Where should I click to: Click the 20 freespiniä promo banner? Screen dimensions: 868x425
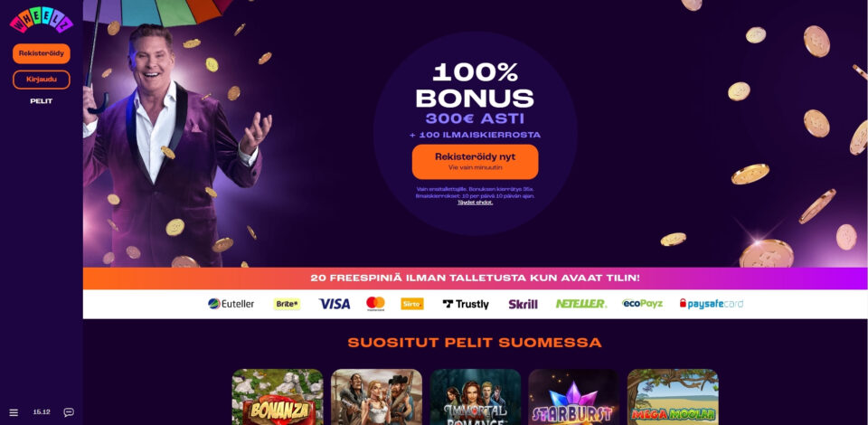(475, 279)
